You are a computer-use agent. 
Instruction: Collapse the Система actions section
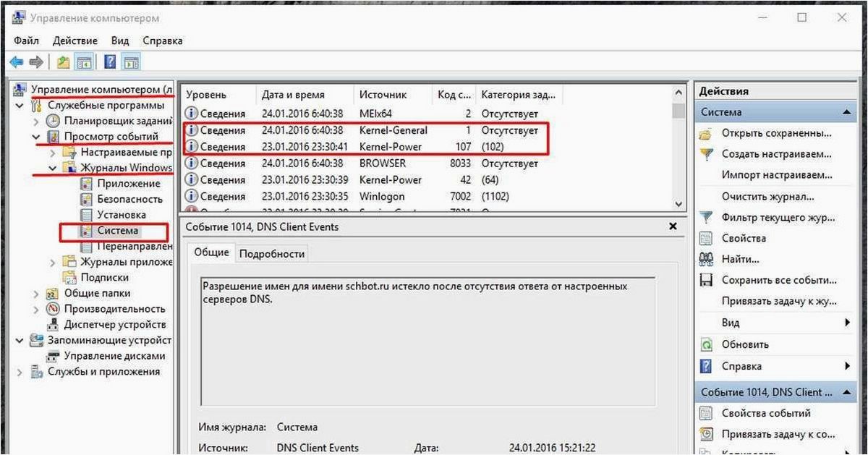[x=846, y=113]
